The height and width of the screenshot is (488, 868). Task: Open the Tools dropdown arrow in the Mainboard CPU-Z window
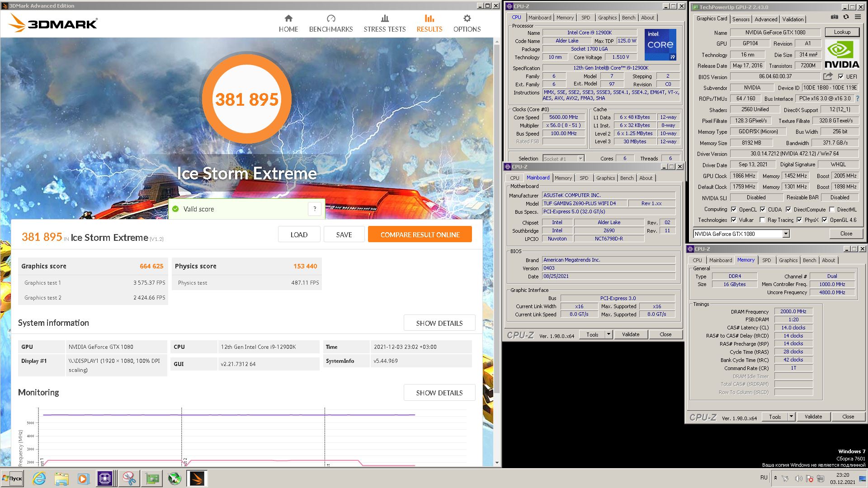(x=609, y=334)
